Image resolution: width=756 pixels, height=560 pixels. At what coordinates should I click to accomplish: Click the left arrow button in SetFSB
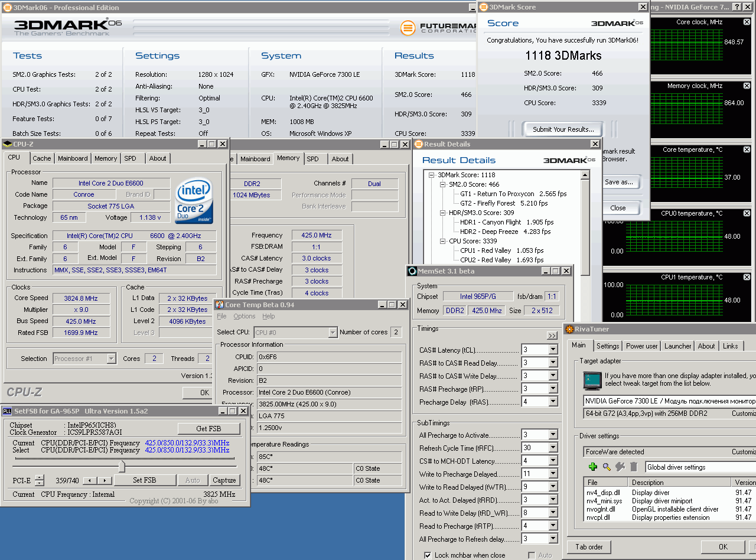pyautogui.click(x=90, y=480)
